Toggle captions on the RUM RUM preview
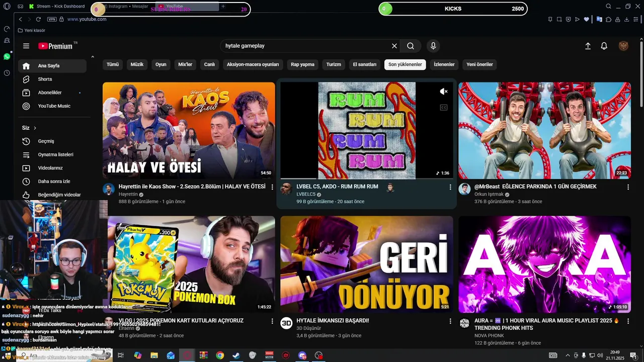The height and width of the screenshot is (362, 644). coord(444,107)
